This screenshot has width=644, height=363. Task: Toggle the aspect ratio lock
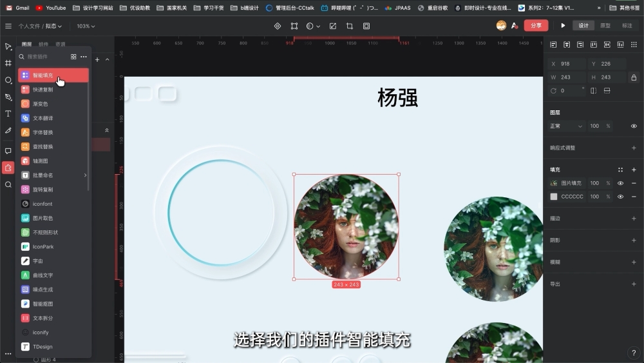point(634,77)
